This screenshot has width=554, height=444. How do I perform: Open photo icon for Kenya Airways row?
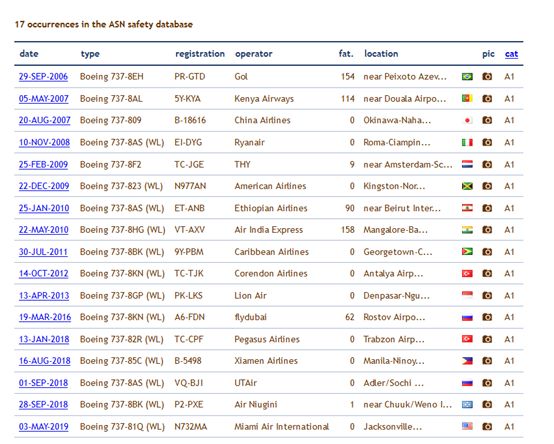point(487,99)
